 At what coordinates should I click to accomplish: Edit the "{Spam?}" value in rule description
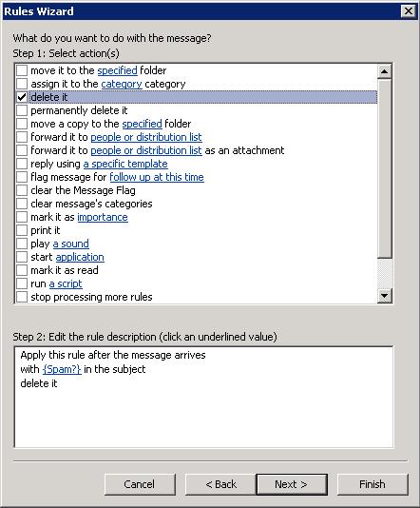pyautogui.click(x=62, y=369)
